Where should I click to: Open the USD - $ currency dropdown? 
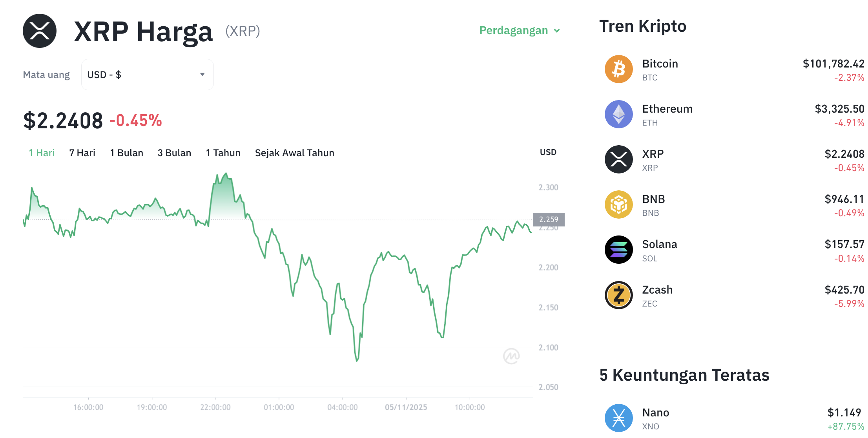point(147,75)
